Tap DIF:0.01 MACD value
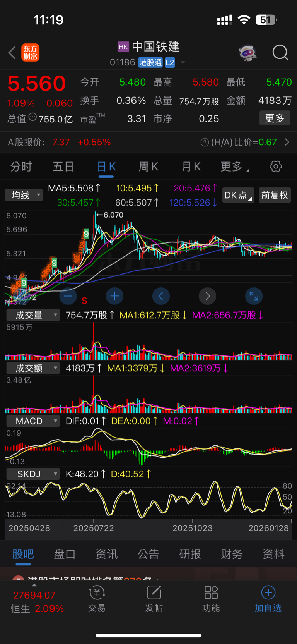Image resolution: width=297 pixels, height=644 pixels. [86, 421]
